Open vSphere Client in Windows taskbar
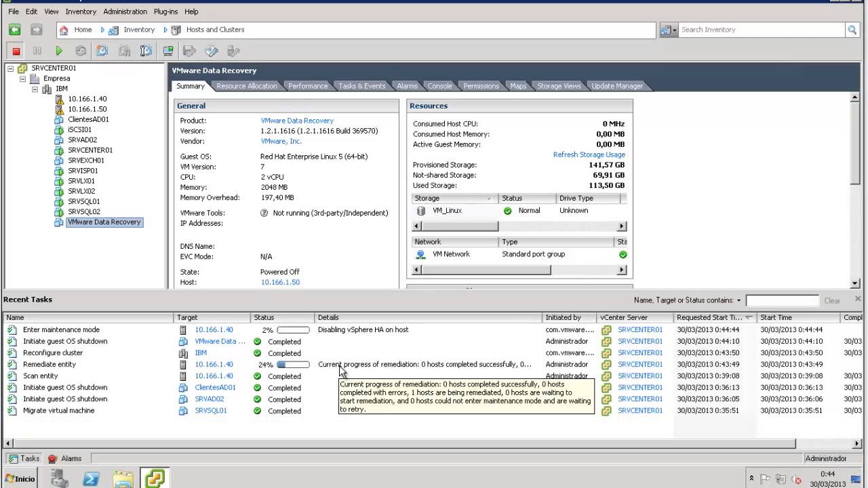Screen dimensions: 868x488 click(155, 479)
